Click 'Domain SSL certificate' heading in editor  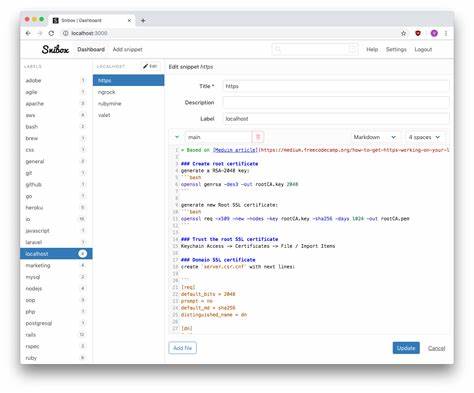click(x=218, y=260)
